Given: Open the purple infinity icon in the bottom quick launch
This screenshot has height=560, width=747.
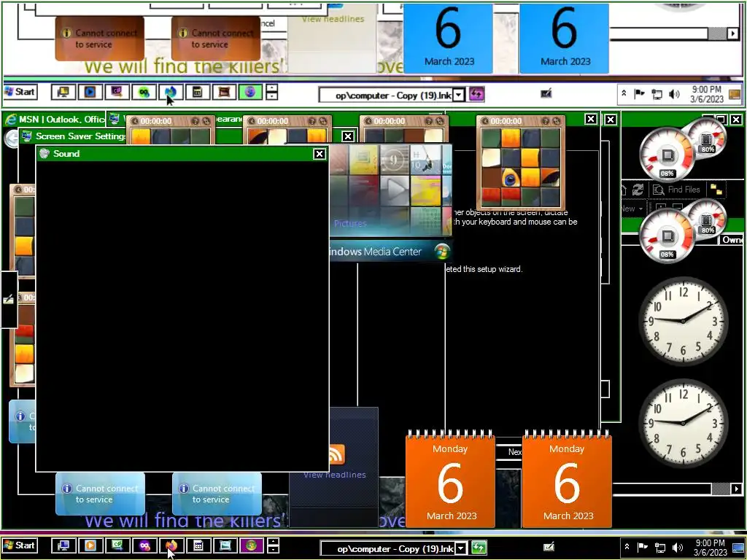Looking at the screenshot, I should click(x=145, y=545).
